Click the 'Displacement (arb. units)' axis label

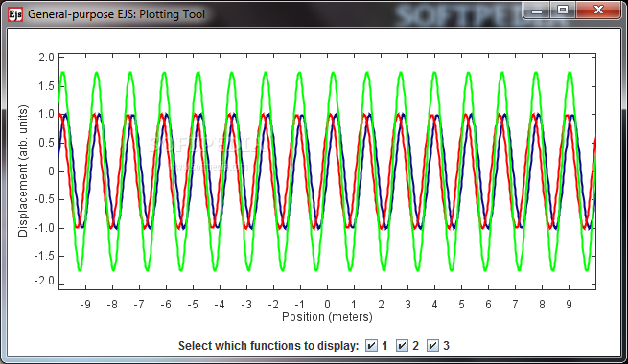point(23,171)
